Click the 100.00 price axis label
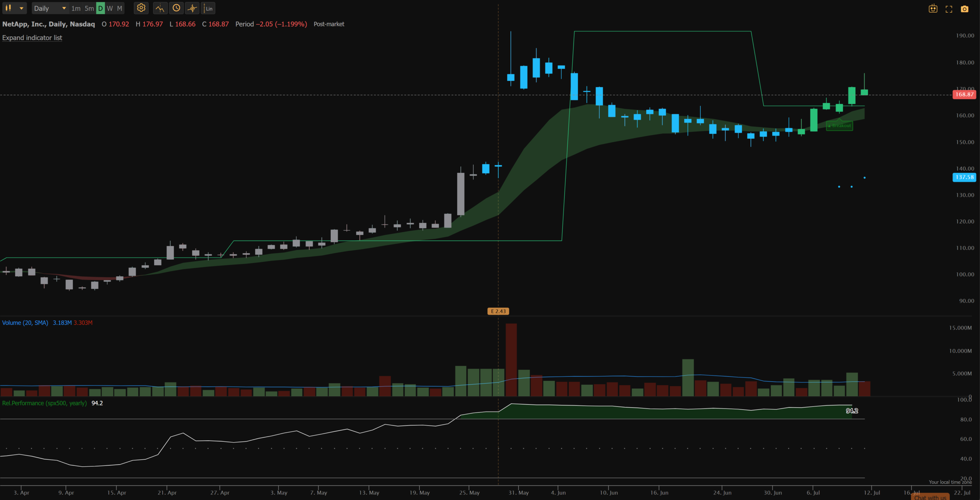The height and width of the screenshot is (500, 980). (x=965, y=274)
